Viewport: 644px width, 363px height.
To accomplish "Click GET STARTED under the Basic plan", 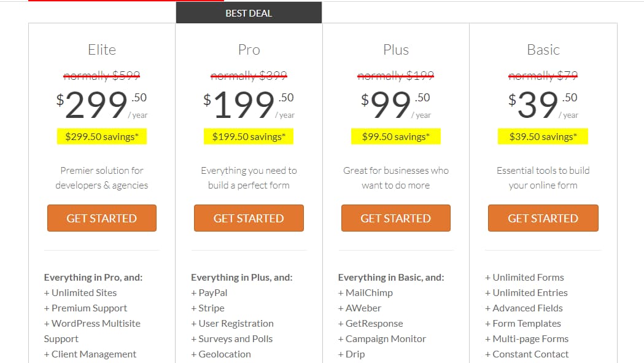I will pos(543,218).
